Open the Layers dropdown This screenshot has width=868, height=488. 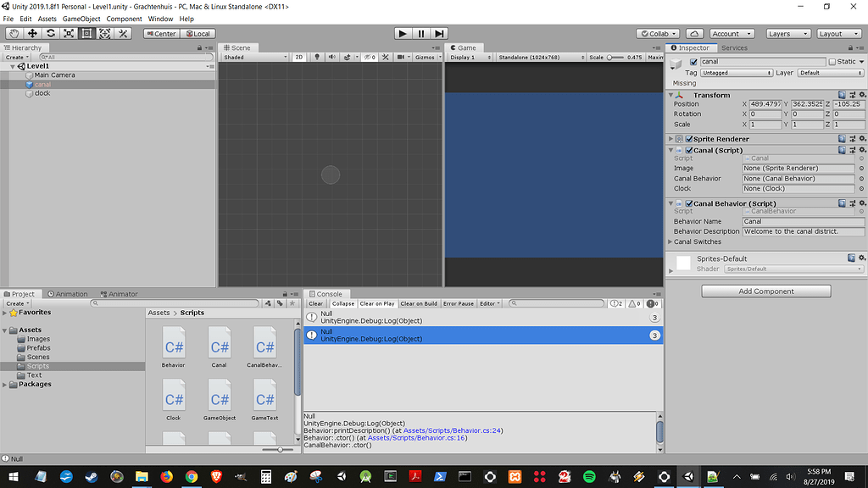(x=788, y=33)
